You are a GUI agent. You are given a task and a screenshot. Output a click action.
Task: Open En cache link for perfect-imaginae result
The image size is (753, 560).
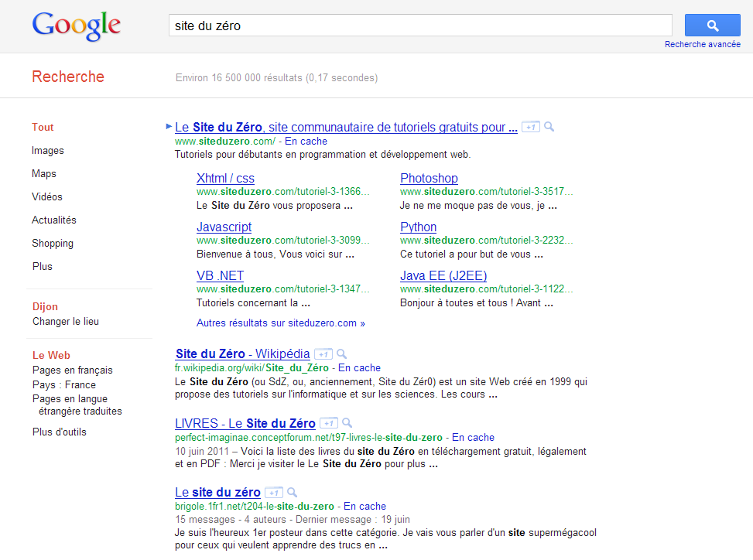[x=473, y=437]
